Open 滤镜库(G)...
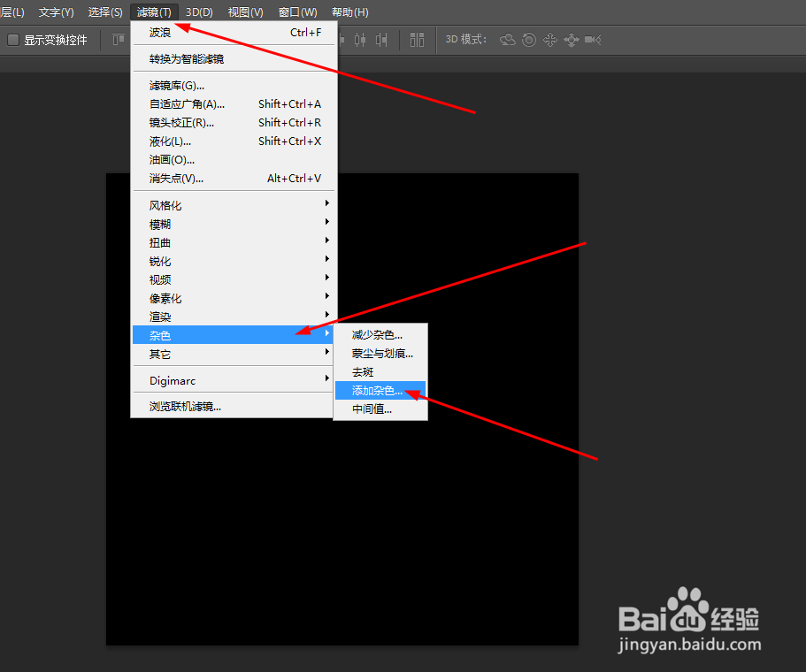Viewport: 806px width, 672px height. point(234,85)
